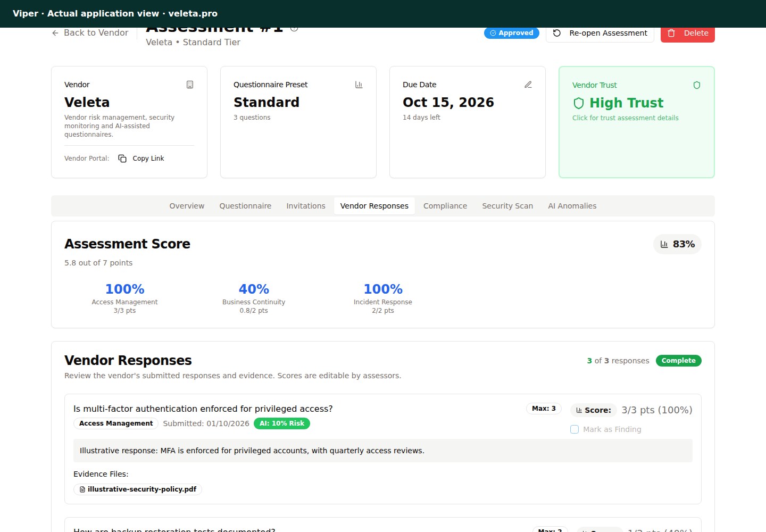Click the trash icon on Delete button
766x532 pixels.
671,33
